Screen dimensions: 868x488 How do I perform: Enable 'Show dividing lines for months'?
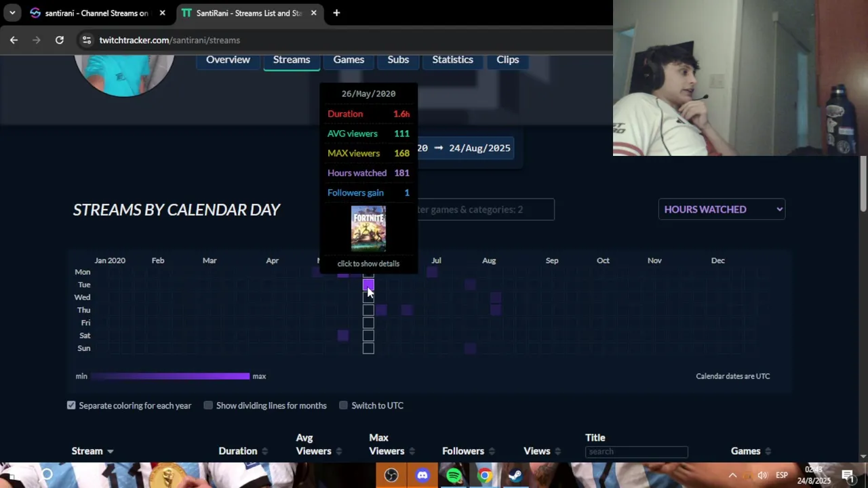point(208,405)
